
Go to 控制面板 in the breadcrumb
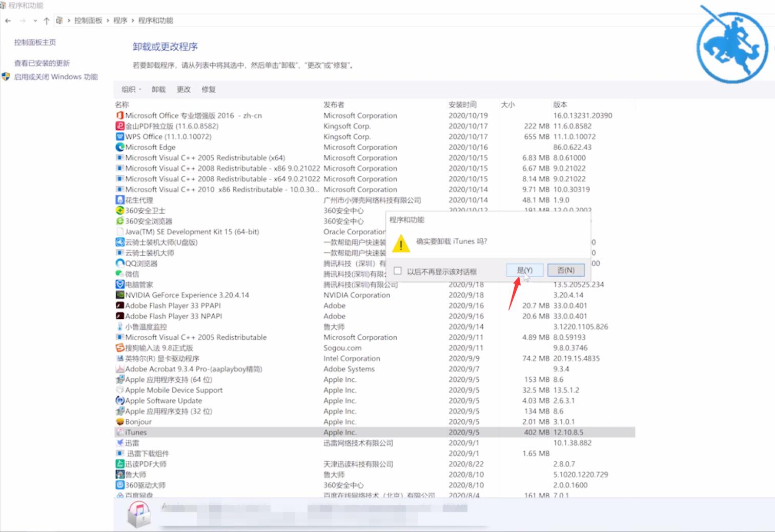[88, 21]
